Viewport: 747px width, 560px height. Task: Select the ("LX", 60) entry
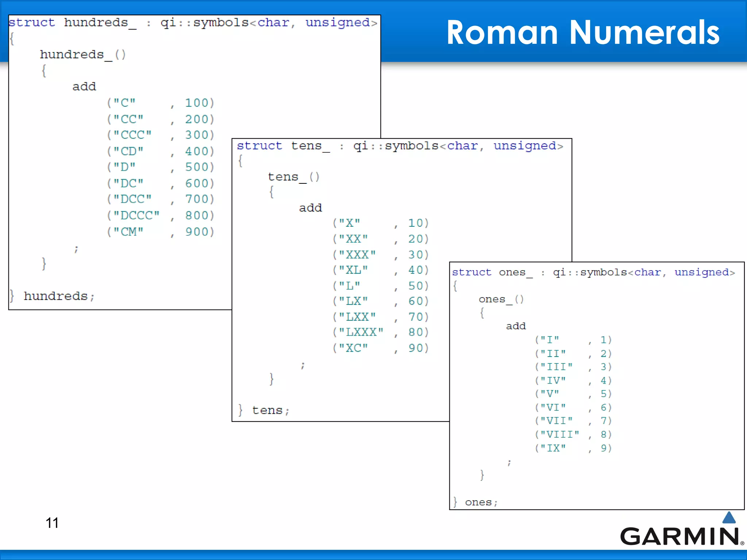coord(380,301)
